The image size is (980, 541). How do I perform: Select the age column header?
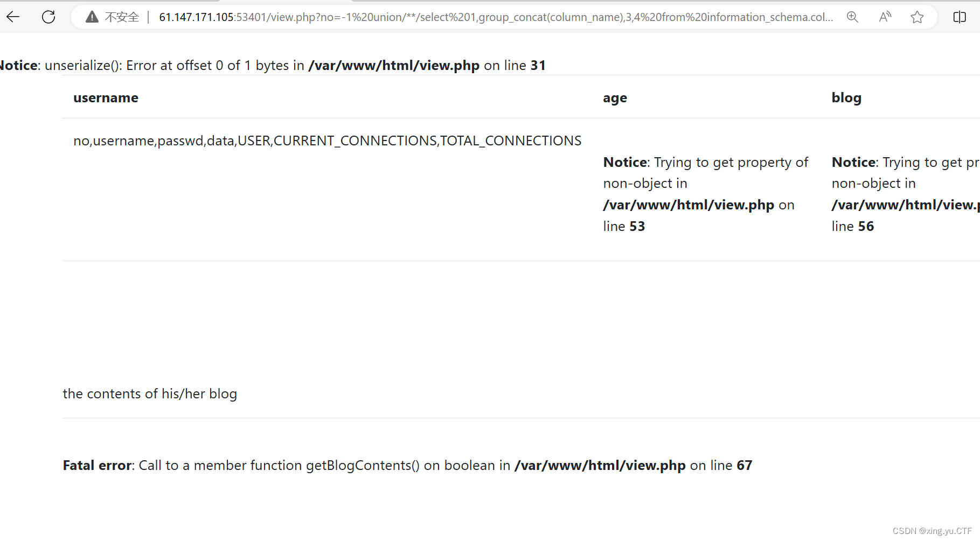[615, 98]
